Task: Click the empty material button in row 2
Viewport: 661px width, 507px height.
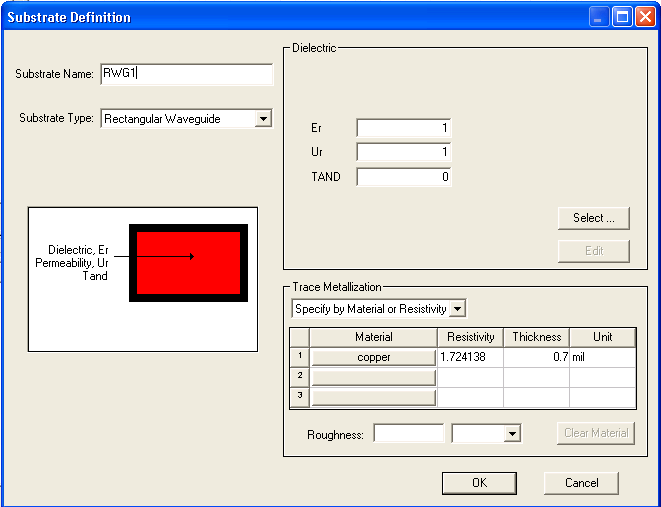Action: tap(374, 377)
